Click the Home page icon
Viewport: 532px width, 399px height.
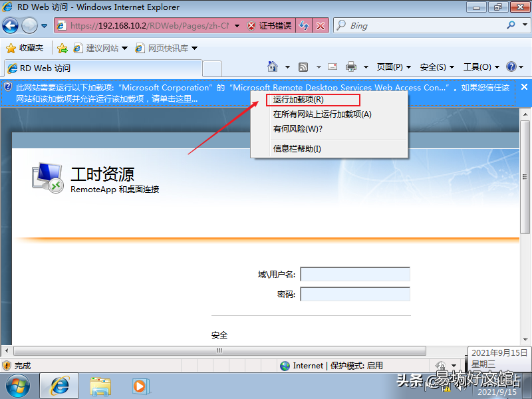(273, 67)
